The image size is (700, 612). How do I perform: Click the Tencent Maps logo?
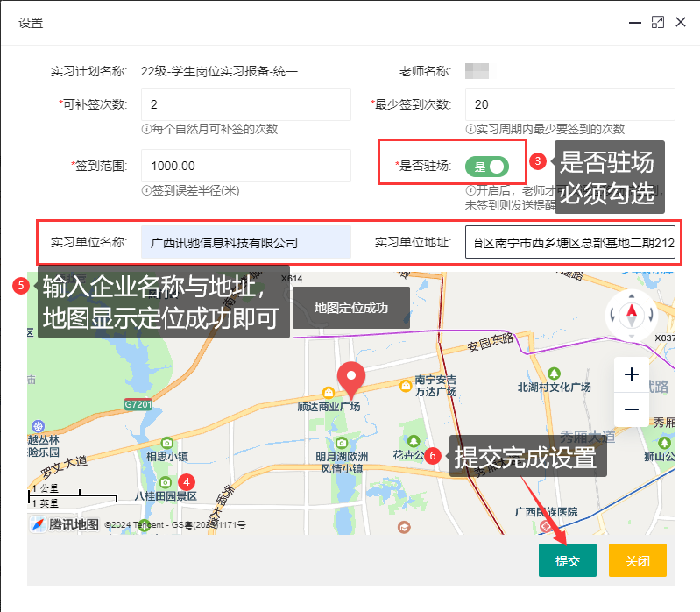point(65,524)
